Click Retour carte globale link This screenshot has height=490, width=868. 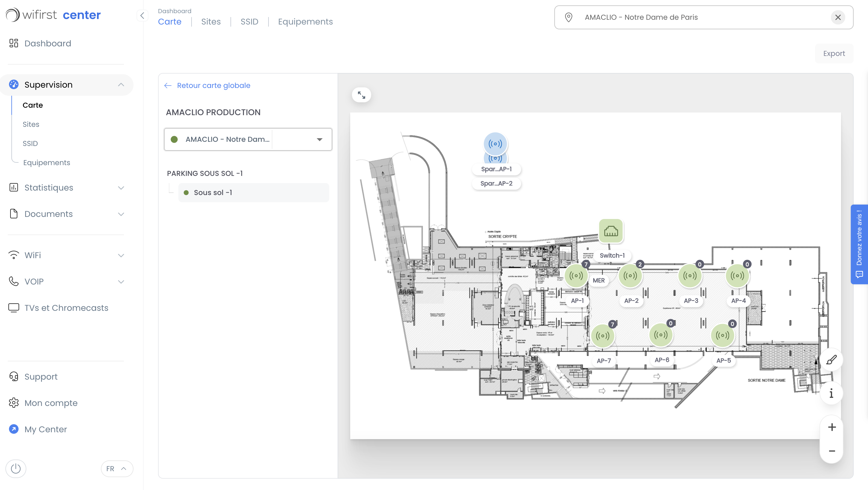213,86
